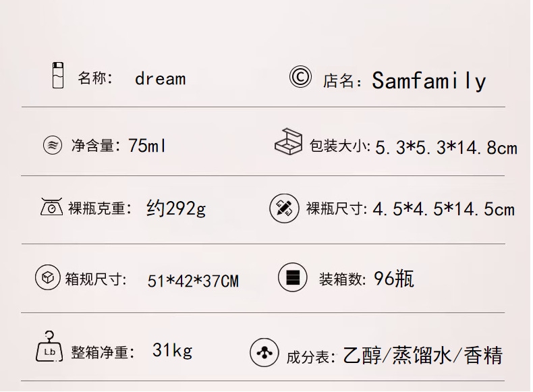Click the 5.3*5.3*14.8cm package size
This screenshot has width=533, height=392.
[x=446, y=147]
